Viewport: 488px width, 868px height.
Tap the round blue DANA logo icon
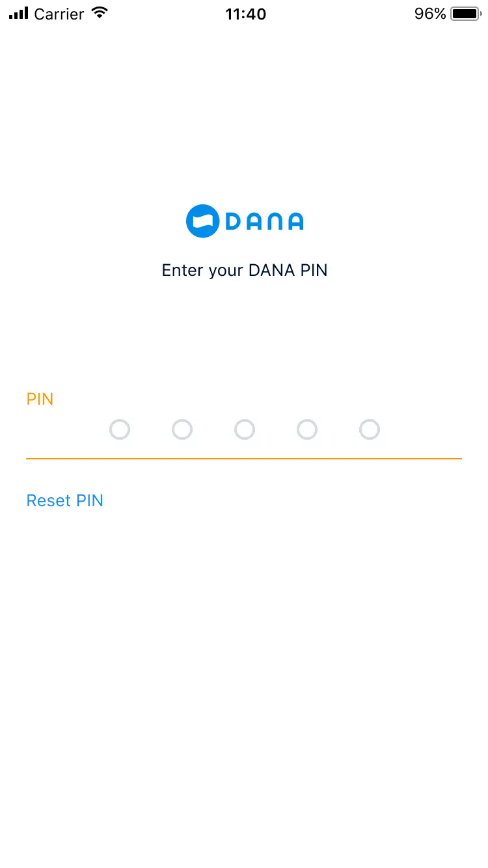202,221
